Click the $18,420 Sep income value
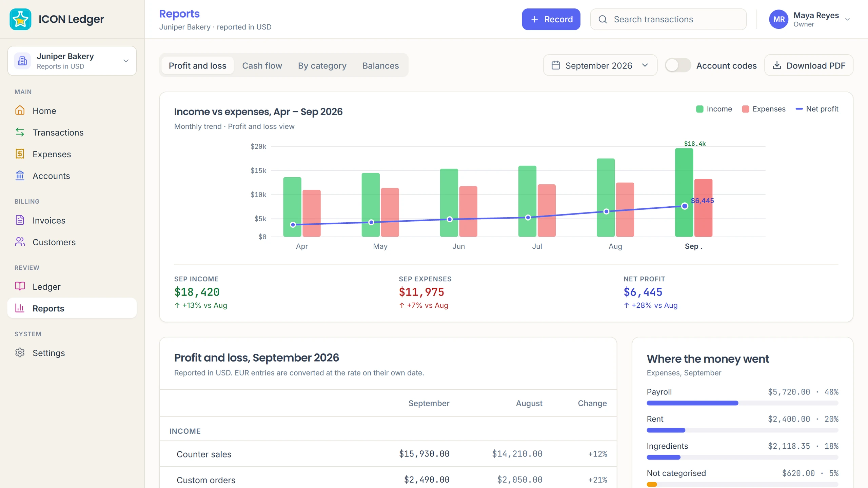Screen dimensions: 868x488 tap(197, 292)
